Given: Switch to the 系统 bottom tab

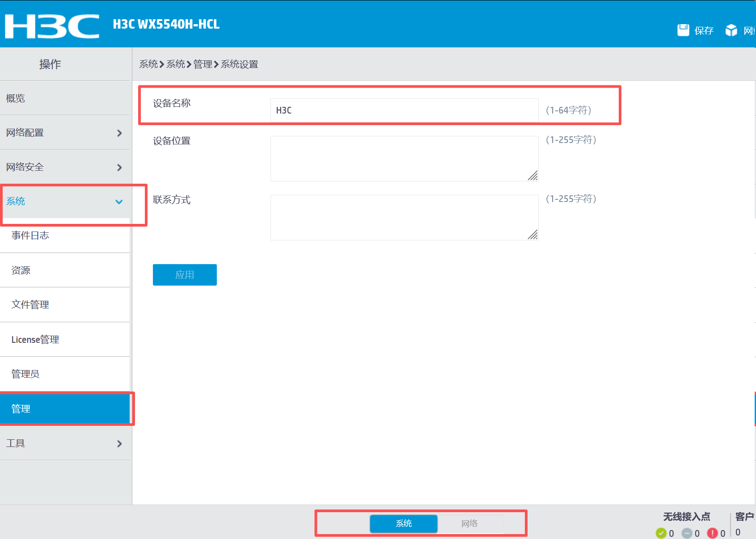Looking at the screenshot, I should click(x=404, y=523).
